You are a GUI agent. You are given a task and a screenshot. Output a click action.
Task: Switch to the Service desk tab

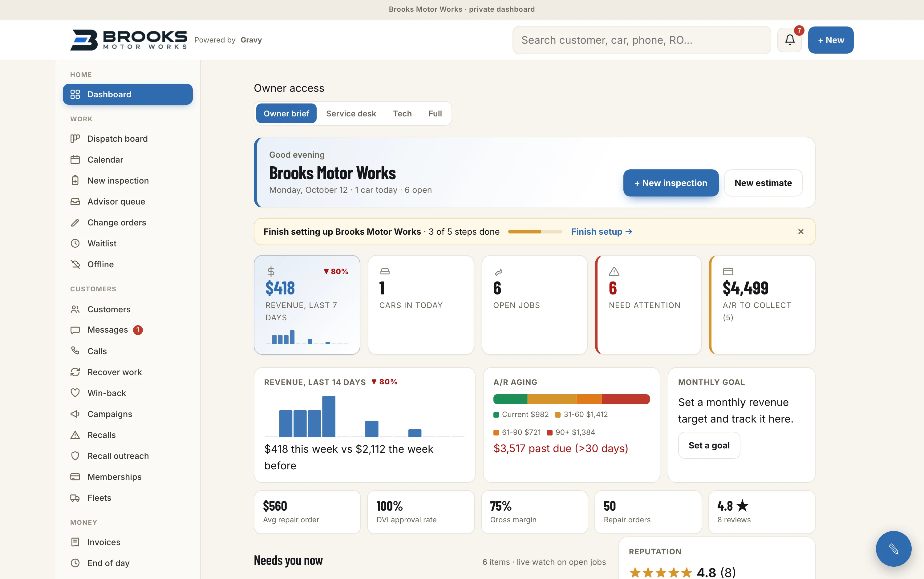(x=351, y=113)
